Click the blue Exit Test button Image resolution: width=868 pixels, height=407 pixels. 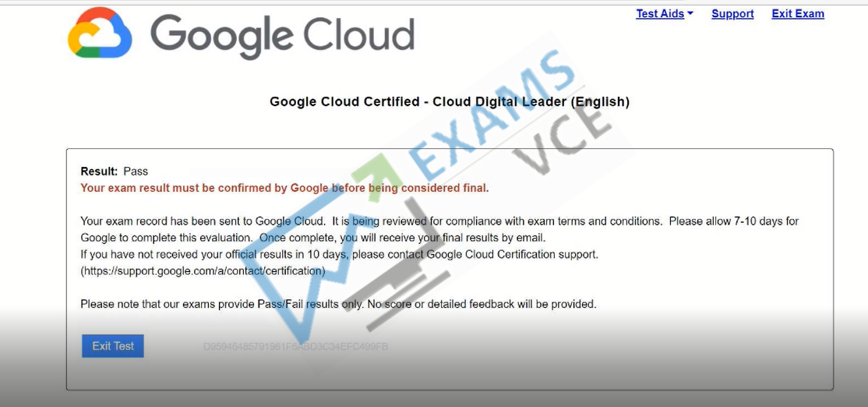113,346
